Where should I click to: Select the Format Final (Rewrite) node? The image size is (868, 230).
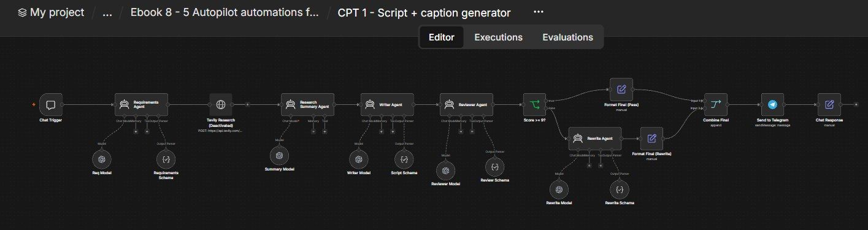coord(651,139)
